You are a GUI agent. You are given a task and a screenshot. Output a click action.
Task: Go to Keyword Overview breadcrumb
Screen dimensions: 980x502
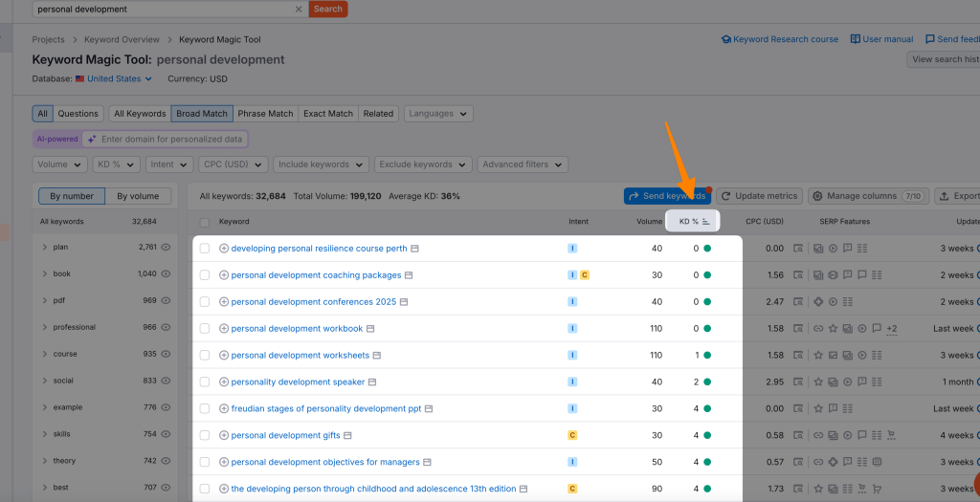click(122, 39)
